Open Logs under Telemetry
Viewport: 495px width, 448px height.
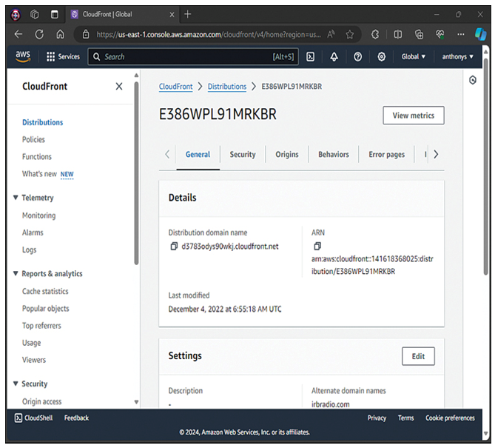point(29,250)
